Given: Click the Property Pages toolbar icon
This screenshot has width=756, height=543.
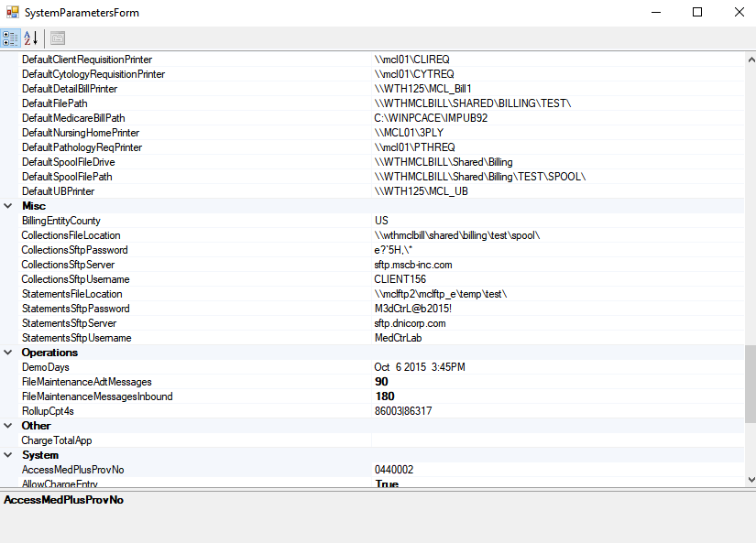Looking at the screenshot, I should click(58, 38).
